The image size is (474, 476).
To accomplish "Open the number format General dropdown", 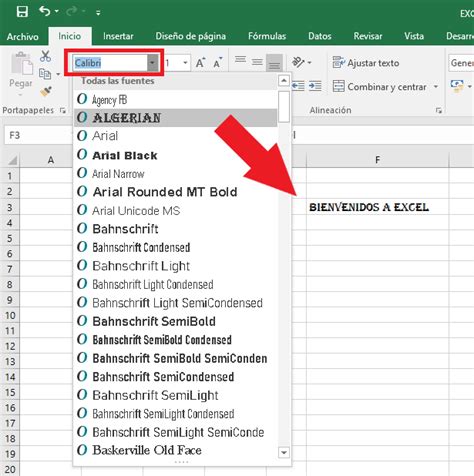I will [461, 63].
